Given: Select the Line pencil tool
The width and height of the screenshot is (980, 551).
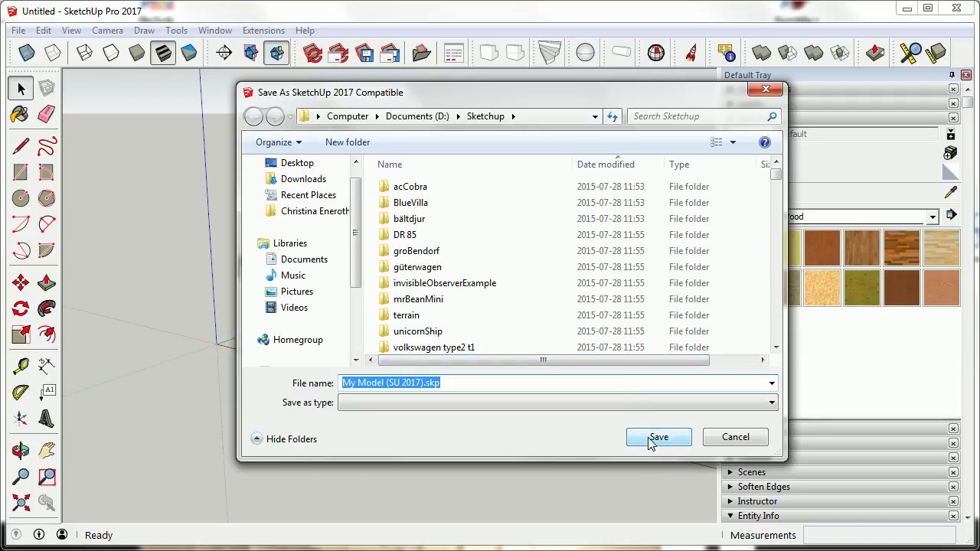Looking at the screenshot, I should coord(21,145).
